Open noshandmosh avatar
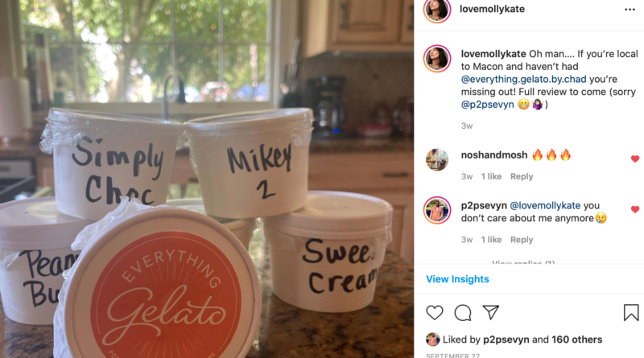The width and height of the screenshot is (644, 358). point(437,159)
